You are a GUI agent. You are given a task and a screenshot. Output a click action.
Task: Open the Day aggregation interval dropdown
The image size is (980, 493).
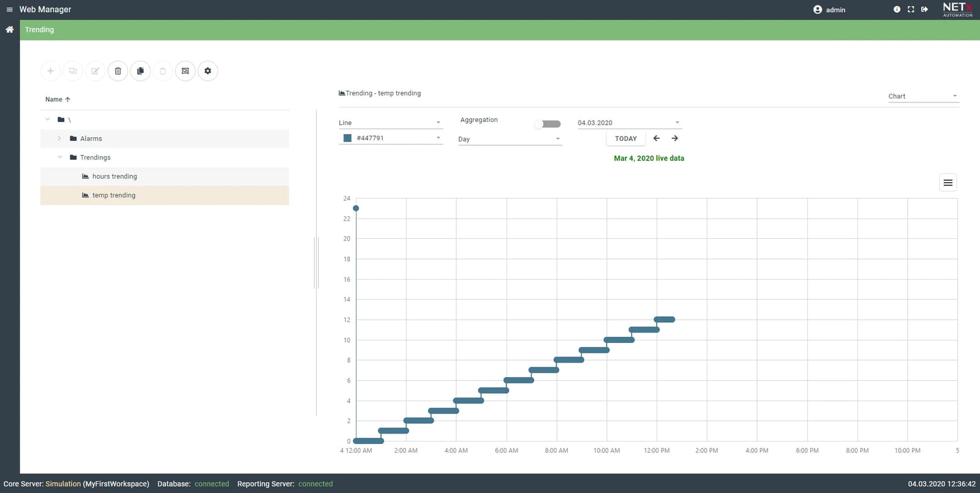pyautogui.click(x=510, y=139)
